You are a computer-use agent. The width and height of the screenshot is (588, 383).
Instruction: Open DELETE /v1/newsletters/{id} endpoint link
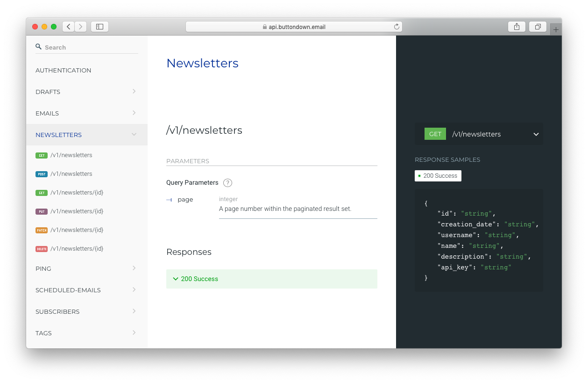coord(77,249)
